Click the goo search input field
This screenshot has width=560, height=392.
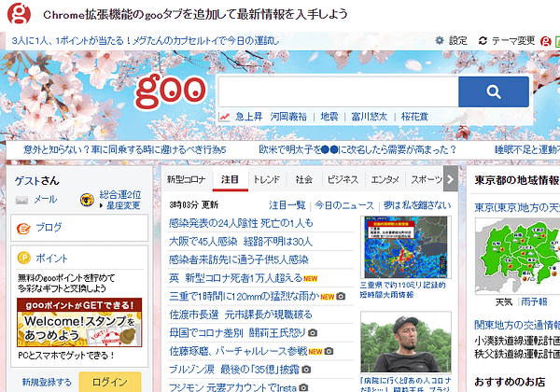click(337, 91)
